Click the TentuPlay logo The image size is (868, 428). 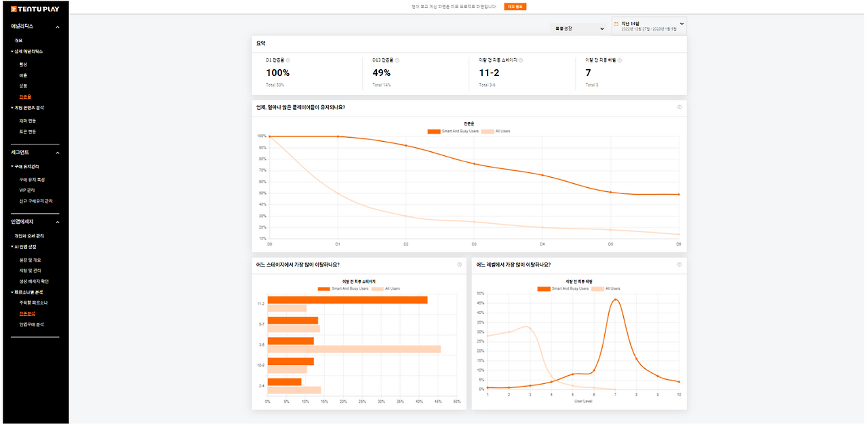coord(34,9)
